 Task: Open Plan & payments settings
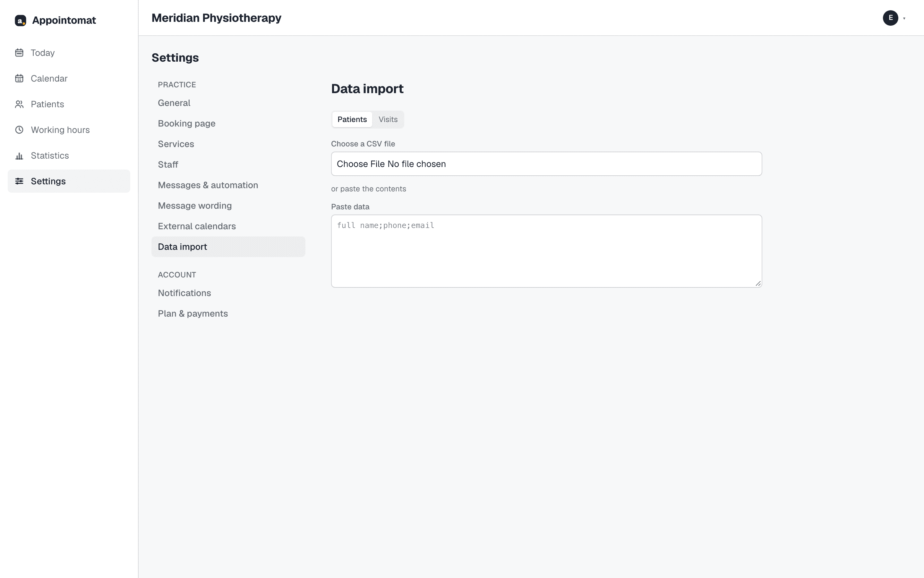(x=228, y=313)
